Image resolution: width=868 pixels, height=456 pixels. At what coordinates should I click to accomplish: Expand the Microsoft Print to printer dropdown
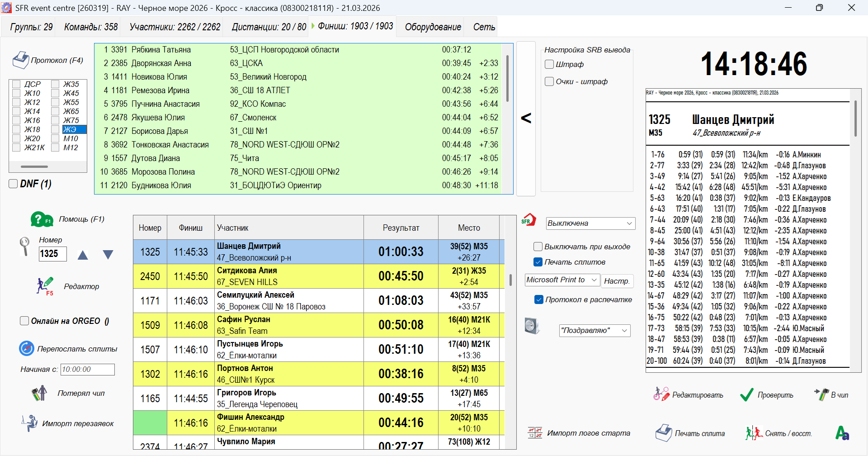562,280
